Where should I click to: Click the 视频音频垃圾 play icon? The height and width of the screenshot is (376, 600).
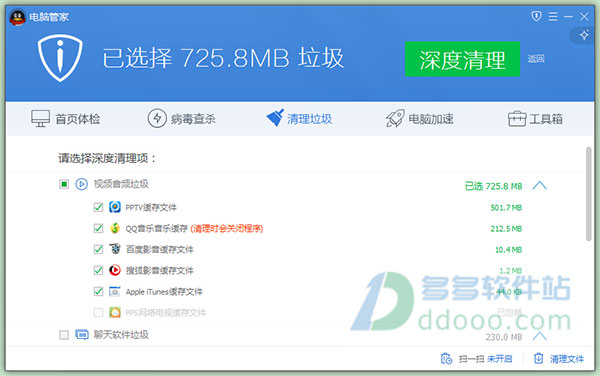pos(81,184)
